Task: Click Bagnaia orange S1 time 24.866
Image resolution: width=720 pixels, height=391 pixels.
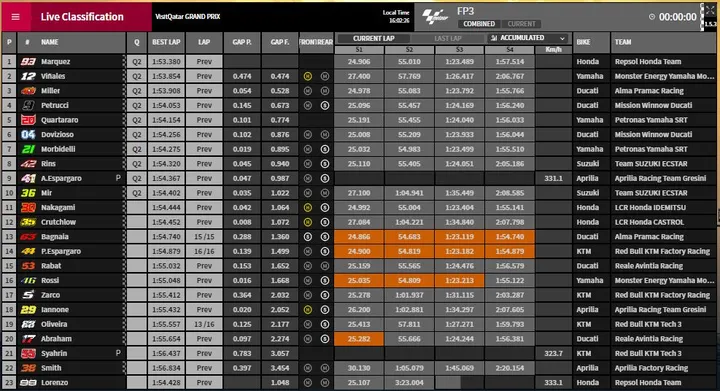Action: 359,237
